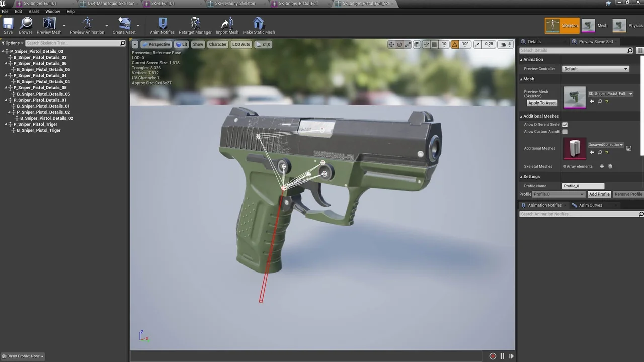Screen dimensions: 644x362
Task: Click the Apply To Asset button
Action: pyautogui.click(x=542, y=103)
